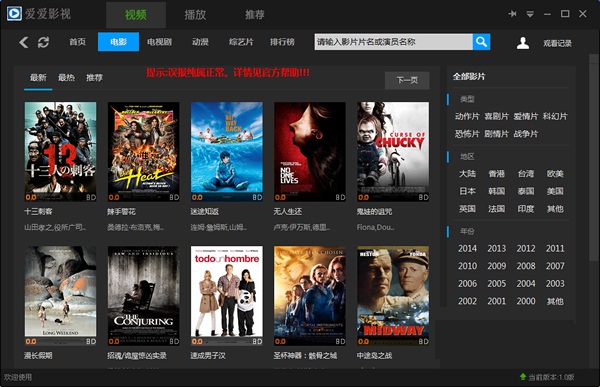The width and height of the screenshot is (600, 387).
Task: Filter movies by year 2000
Action: (526, 301)
